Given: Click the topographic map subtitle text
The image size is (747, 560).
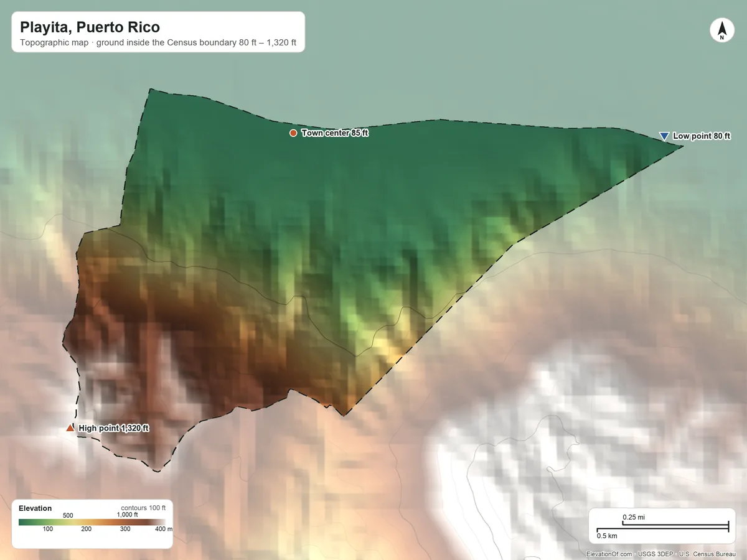Looking at the screenshot, I should (158, 44).
